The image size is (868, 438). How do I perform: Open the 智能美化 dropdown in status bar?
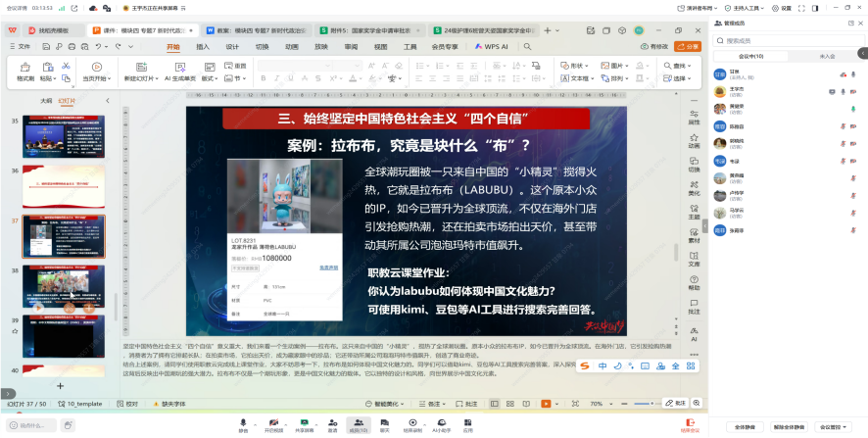tap(385, 404)
